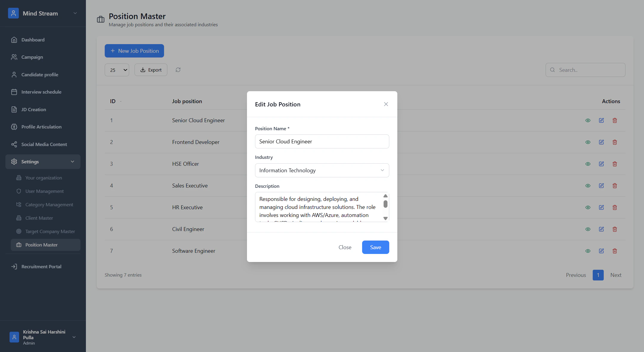View Senior Cloud Engineer via eye icon
644x352 pixels.
(x=588, y=120)
